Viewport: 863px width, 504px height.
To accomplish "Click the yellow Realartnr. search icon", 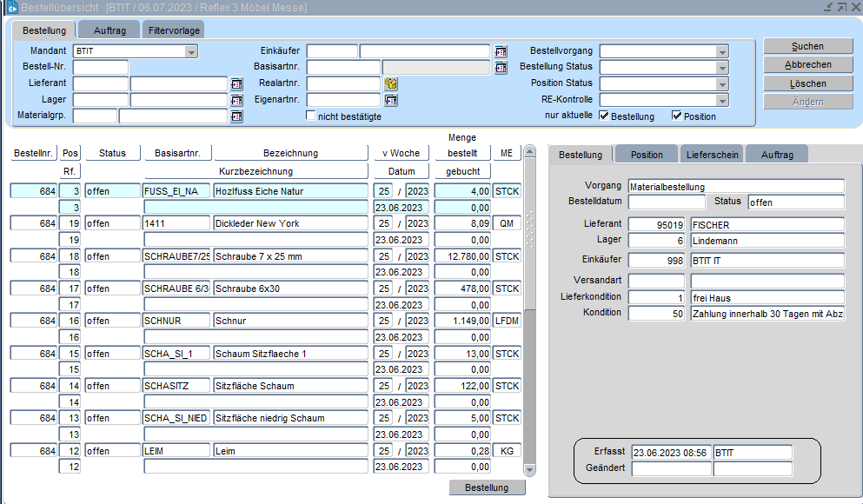I will click(x=391, y=83).
